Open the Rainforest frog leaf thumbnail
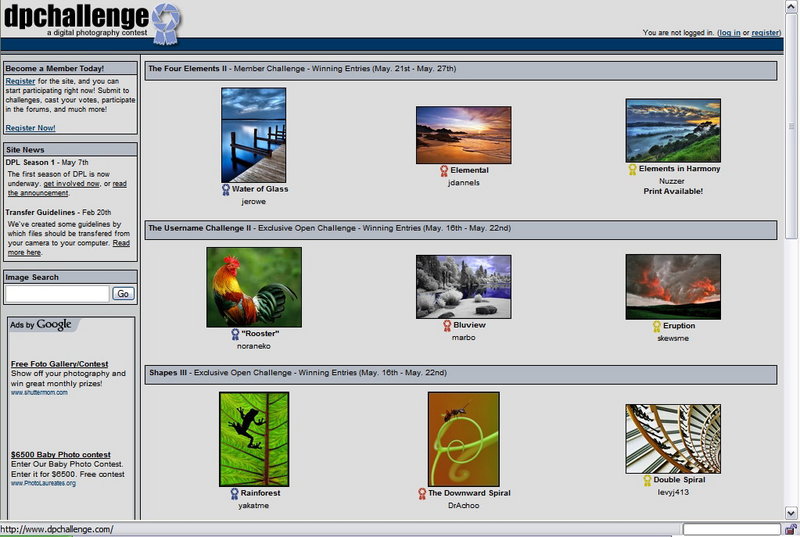 [x=254, y=439]
